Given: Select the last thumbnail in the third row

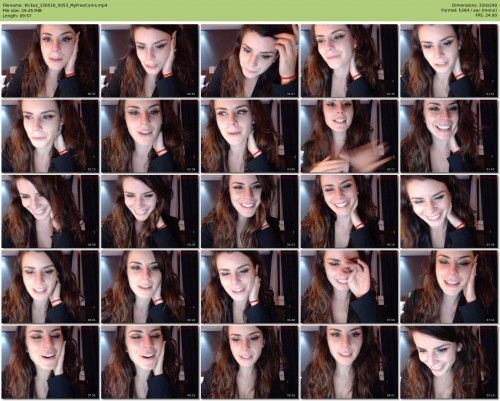Looking at the screenshot, I should pos(449,211).
